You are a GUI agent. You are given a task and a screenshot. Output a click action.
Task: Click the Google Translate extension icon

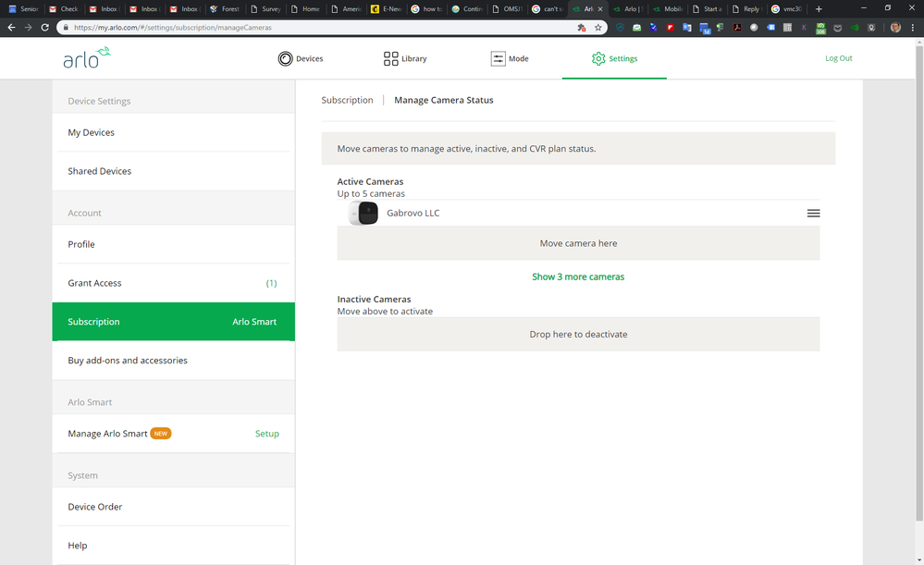(687, 27)
